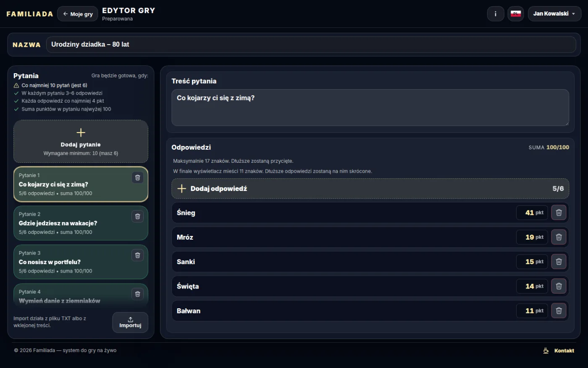
Task: Click the Śnieg answer text
Action: coord(186,213)
